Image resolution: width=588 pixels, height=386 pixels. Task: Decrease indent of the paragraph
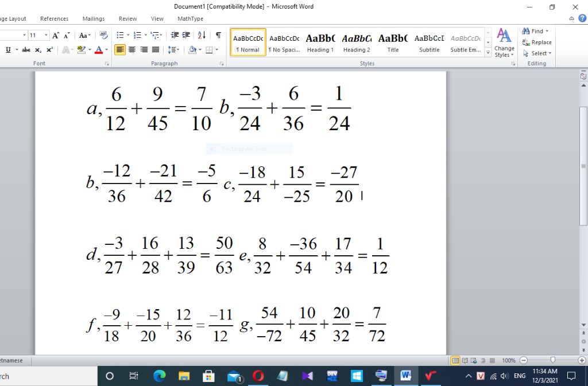tap(175, 35)
